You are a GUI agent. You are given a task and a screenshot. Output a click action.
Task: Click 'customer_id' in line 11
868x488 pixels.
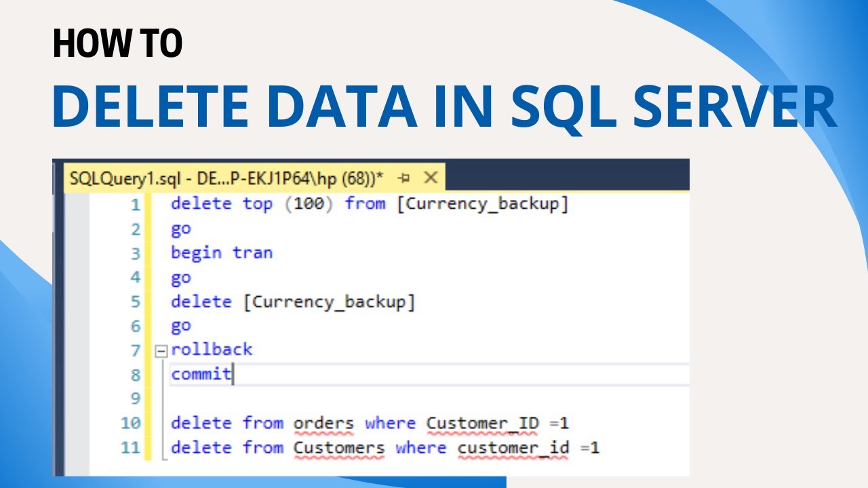tap(513, 448)
